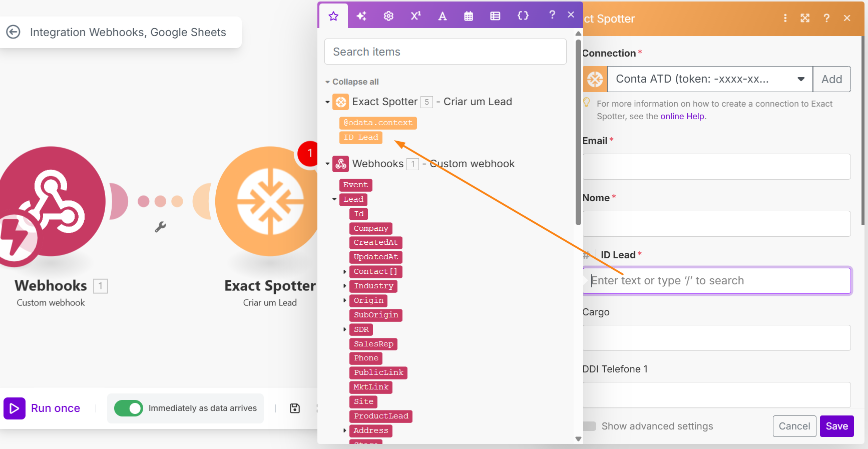868x449 pixels.
Task: Expand the module settings to fullscreen
Action: click(x=805, y=18)
